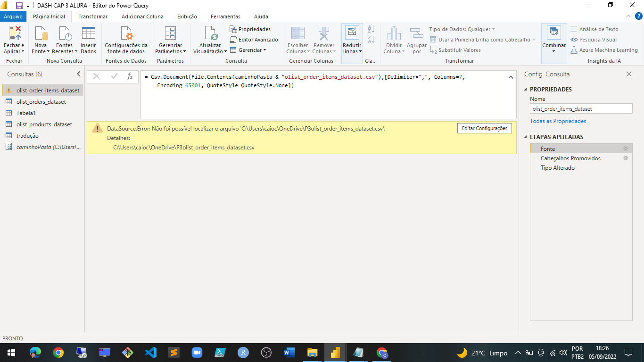
Task: Select tradução query
Action: pyautogui.click(x=42, y=136)
